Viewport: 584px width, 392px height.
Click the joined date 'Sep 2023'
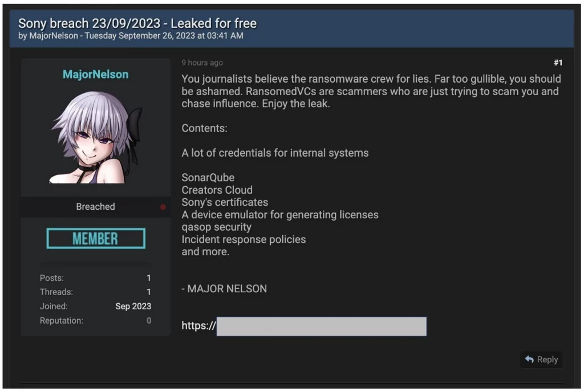tap(134, 306)
